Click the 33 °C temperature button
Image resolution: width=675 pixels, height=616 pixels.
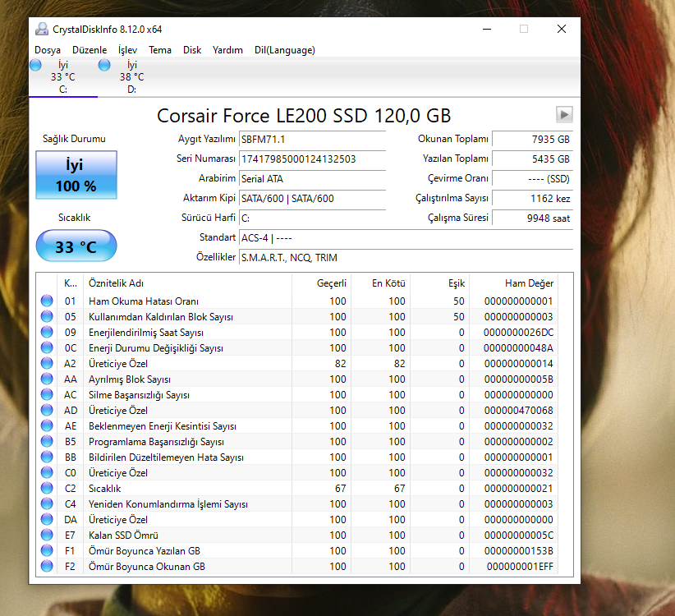pyautogui.click(x=76, y=246)
